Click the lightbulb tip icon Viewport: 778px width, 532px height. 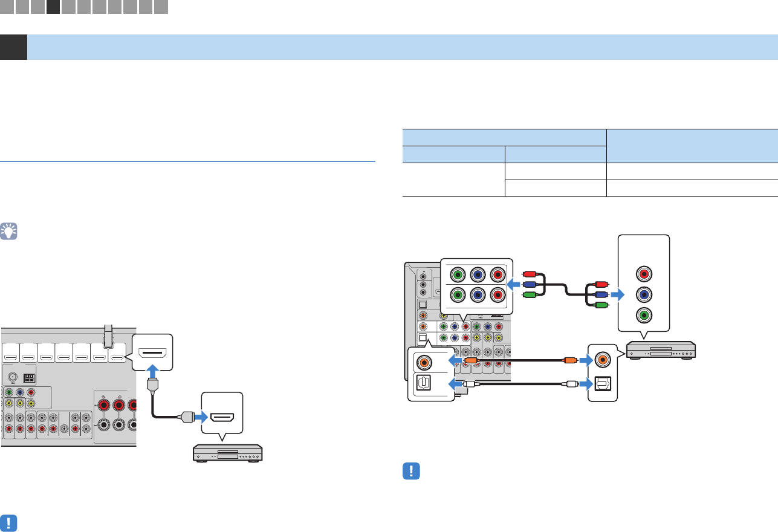[x=9, y=232]
